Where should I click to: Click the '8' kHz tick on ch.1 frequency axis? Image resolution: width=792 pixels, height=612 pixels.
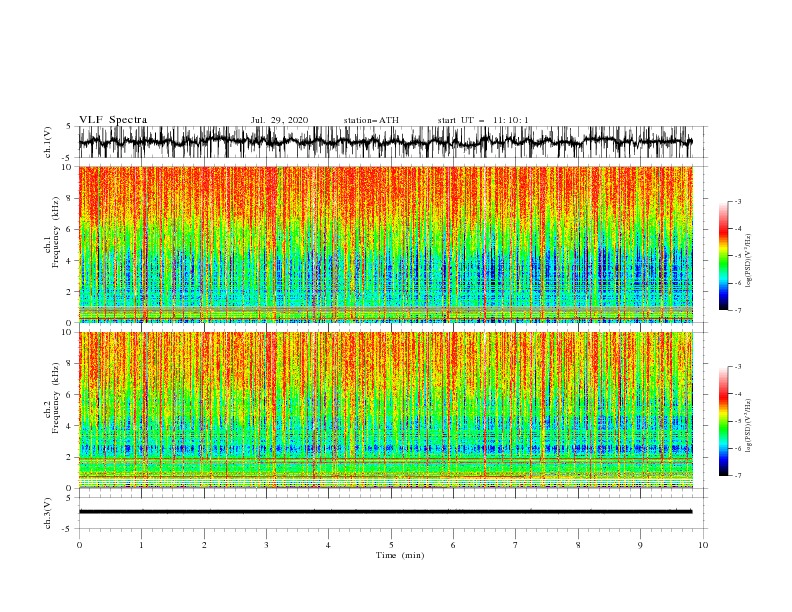point(71,198)
